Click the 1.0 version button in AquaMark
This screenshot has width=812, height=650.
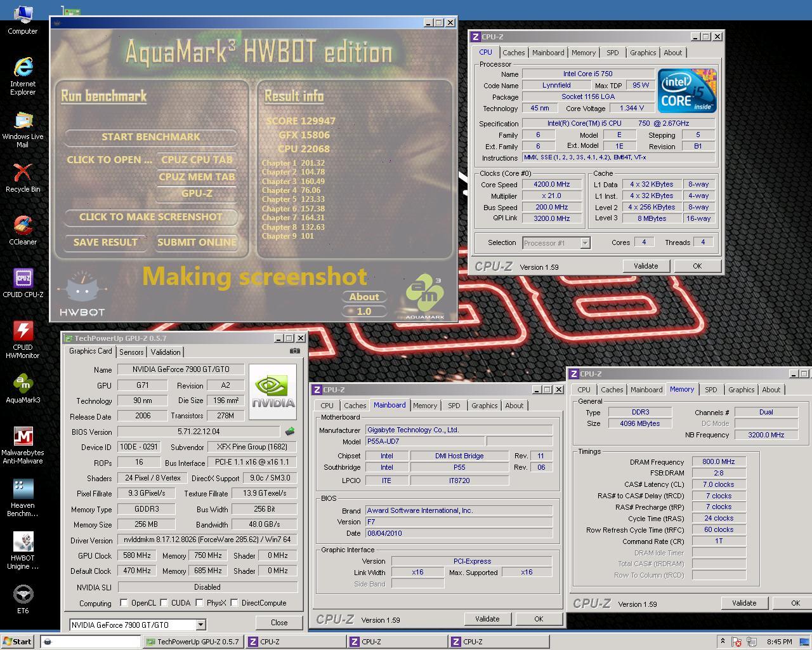(364, 311)
